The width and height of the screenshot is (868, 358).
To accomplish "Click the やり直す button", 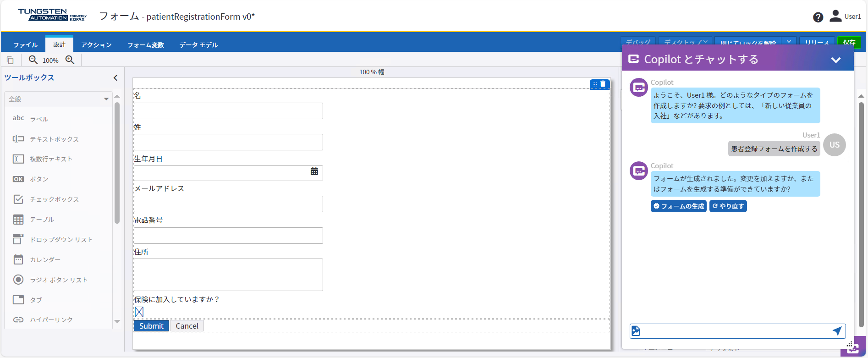I will pos(728,206).
